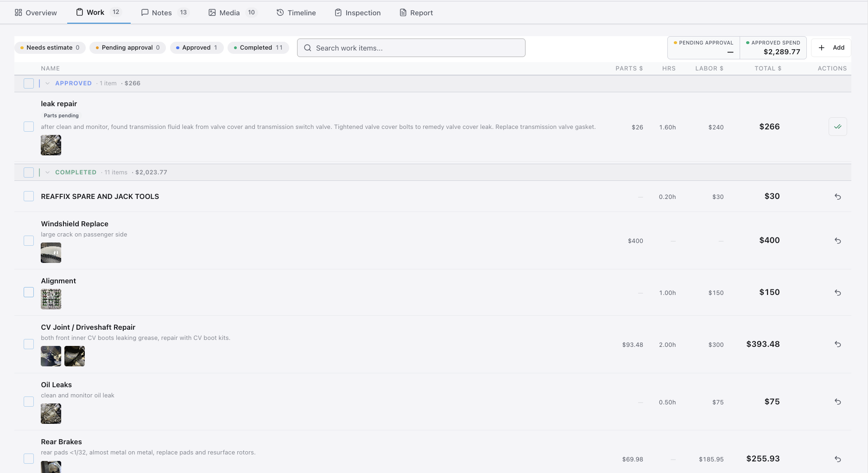This screenshot has width=868, height=473.
Task: Open the Inspection tab
Action: (x=358, y=13)
